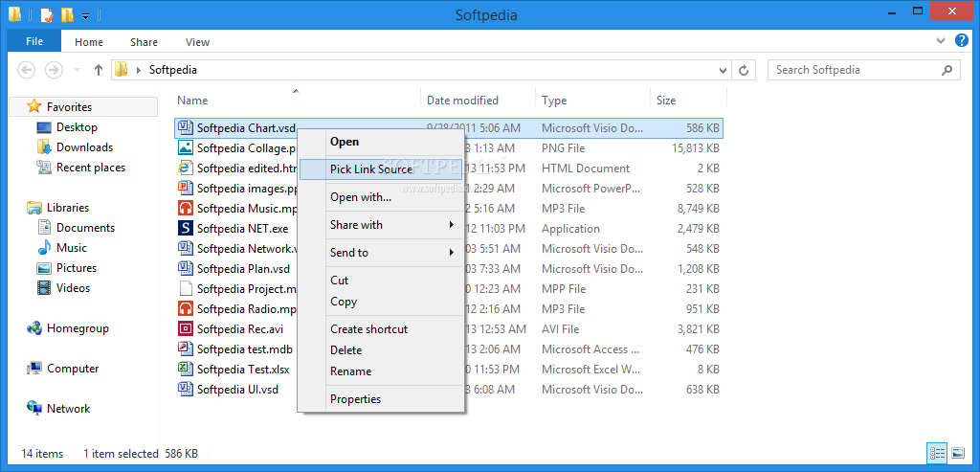
Task: Click the folder system icon at the title bar's left end
Action: 14,13
